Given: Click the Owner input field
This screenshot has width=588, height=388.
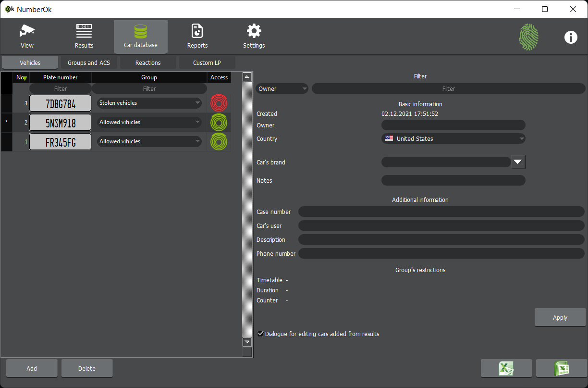Looking at the screenshot, I should click(x=453, y=125).
